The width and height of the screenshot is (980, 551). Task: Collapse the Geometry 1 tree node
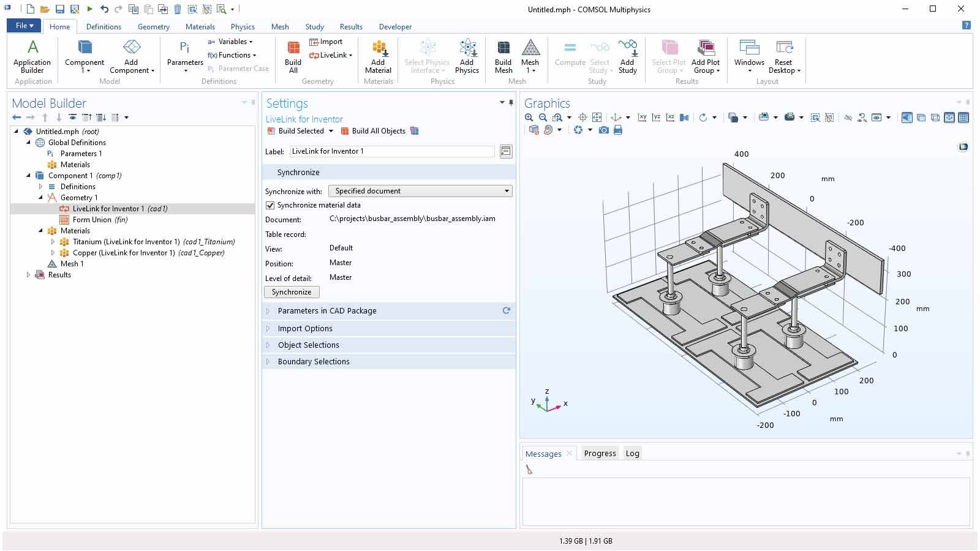click(40, 198)
